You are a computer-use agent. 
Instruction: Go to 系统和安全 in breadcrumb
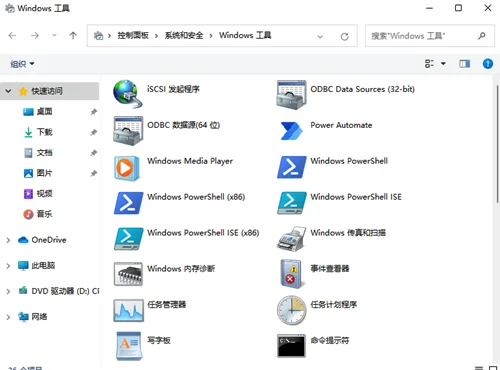[x=184, y=35]
